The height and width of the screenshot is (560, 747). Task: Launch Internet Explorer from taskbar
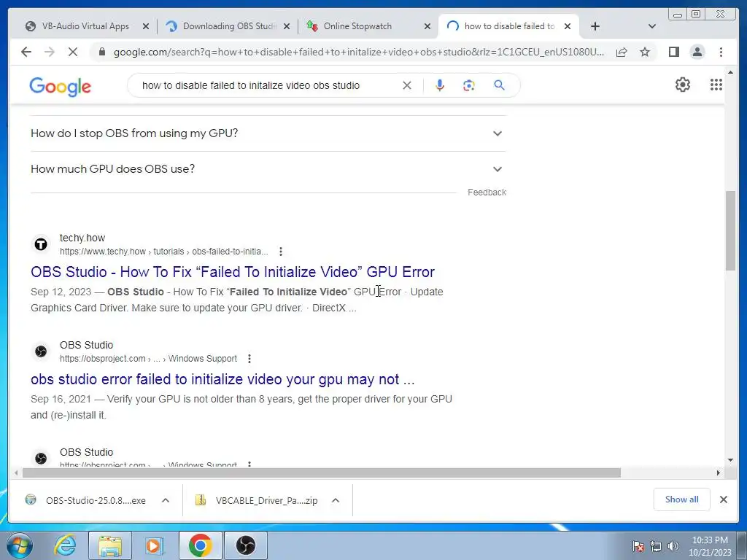(65, 545)
